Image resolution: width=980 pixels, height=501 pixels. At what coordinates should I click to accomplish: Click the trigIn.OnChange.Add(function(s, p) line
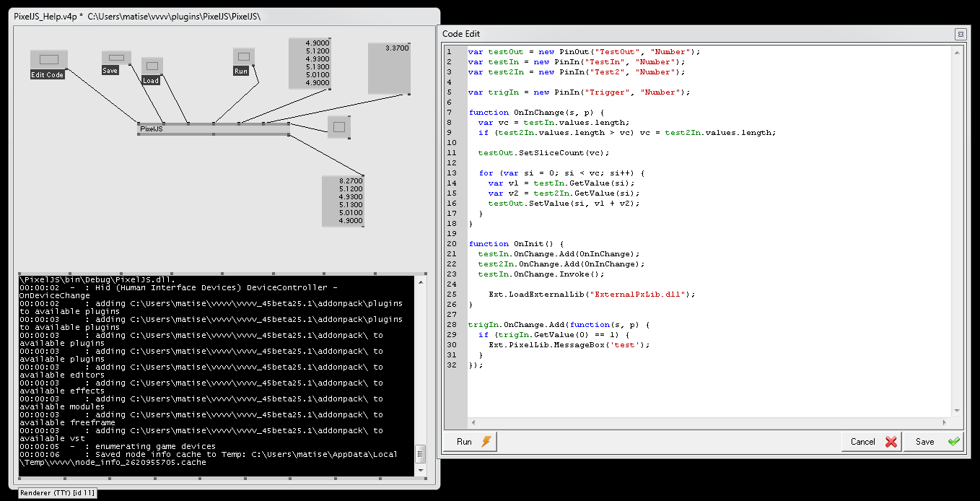coord(559,325)
